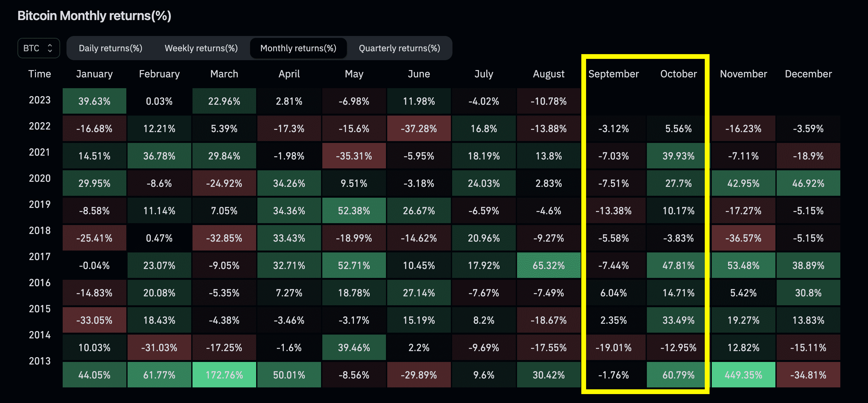Select the 2019 row label

click(40, 204)
